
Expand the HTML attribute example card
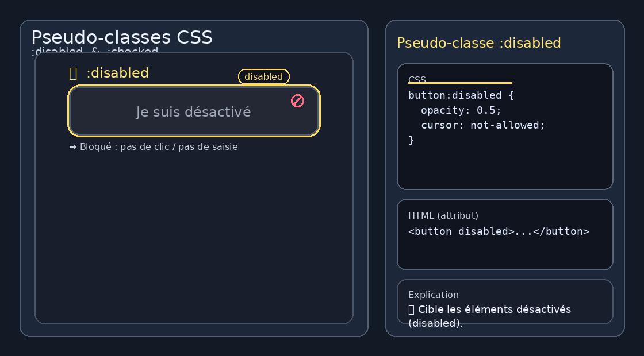(505, 234)
